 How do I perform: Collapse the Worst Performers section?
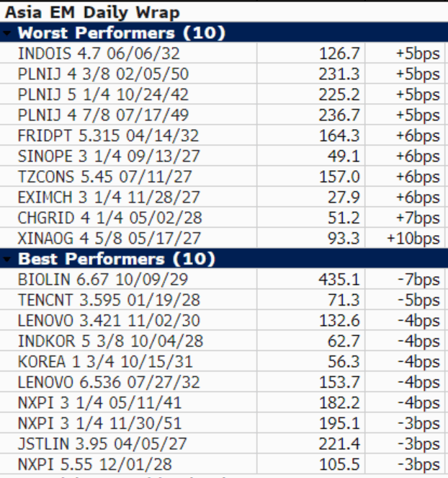click(x=7, y=34)
